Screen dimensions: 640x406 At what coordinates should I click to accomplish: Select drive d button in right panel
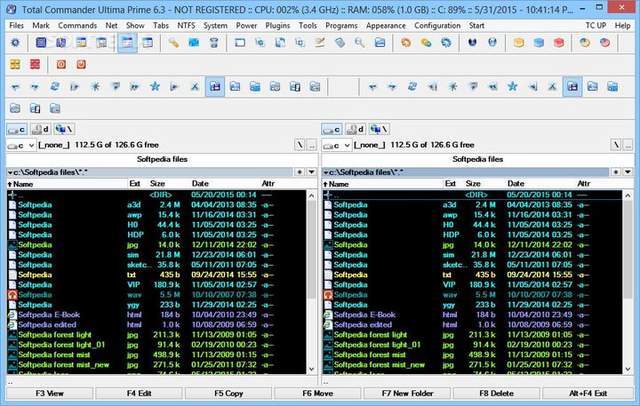[x=356, y=129]
